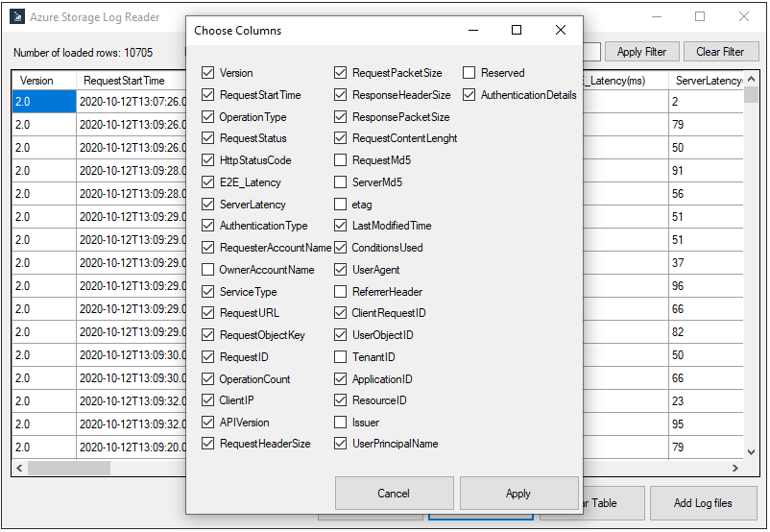Click the filter input field in main window
The image size is (770, 532).
(x=591, y=52)
